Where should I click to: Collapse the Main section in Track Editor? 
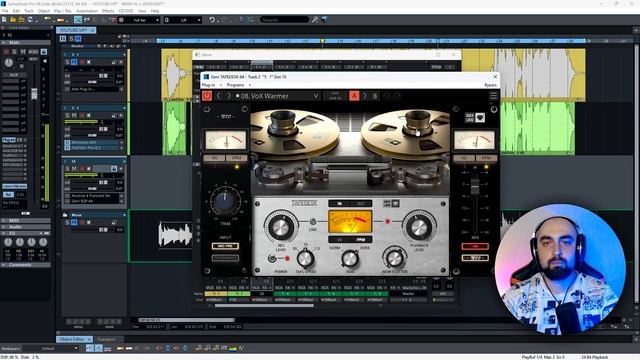(x=4, y=42)
